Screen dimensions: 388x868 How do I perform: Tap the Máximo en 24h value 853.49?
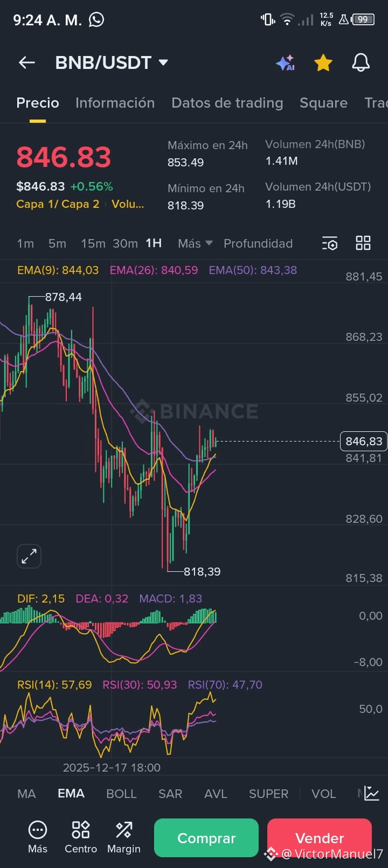pos(185,163)
